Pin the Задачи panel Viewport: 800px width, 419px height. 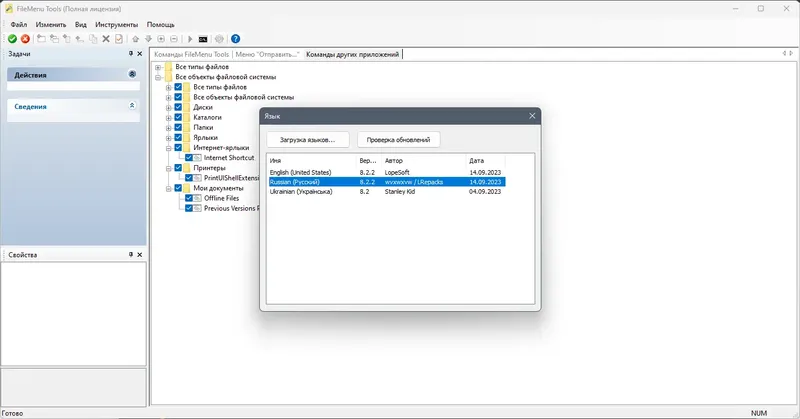(x=131, y=54)
